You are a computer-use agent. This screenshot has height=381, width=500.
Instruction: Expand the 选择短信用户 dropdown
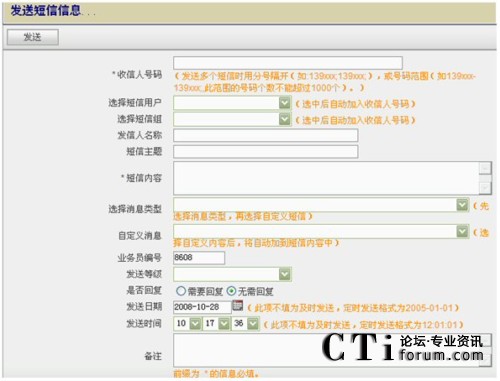pyautogui.click(x=285, y=103)
